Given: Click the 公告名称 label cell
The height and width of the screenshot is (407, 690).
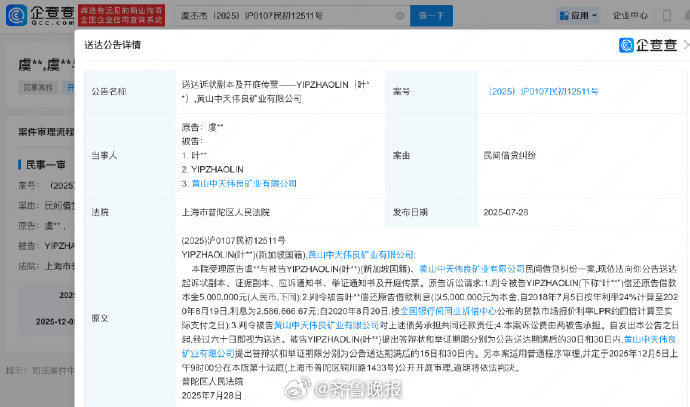Looking at the screenshot, I should (129, 92).
